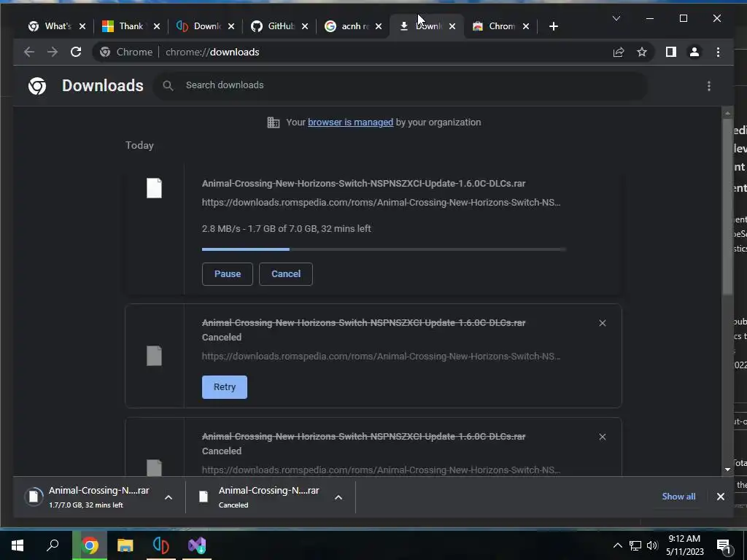
Task: Open Chrome's three-dot main menu
Action: [x=718, y=52]
